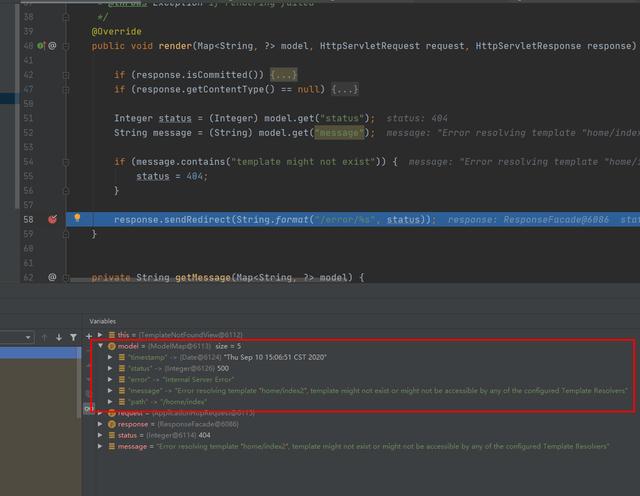Click the icon beside the "path" map entry
Viewport: 640px width, 496px height.
click(122, 402)
